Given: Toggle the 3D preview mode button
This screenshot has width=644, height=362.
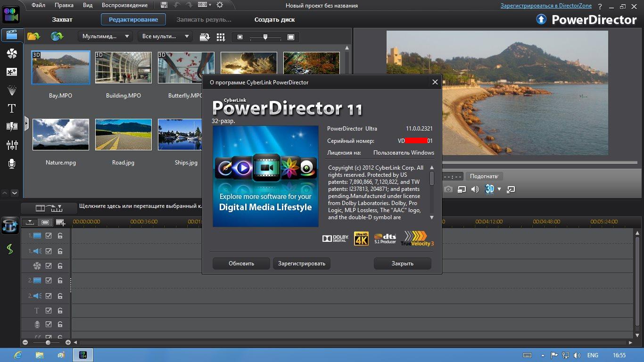Looking at the screenshot, I should pyautogui.click(x=489, y=189).
